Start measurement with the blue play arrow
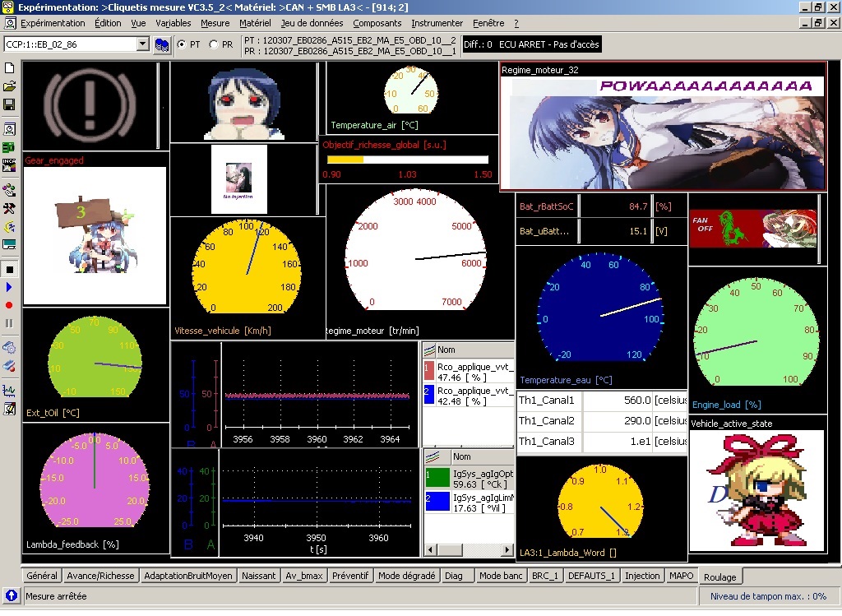This screenshot has width=842, height=616. [x=9, y=287]
